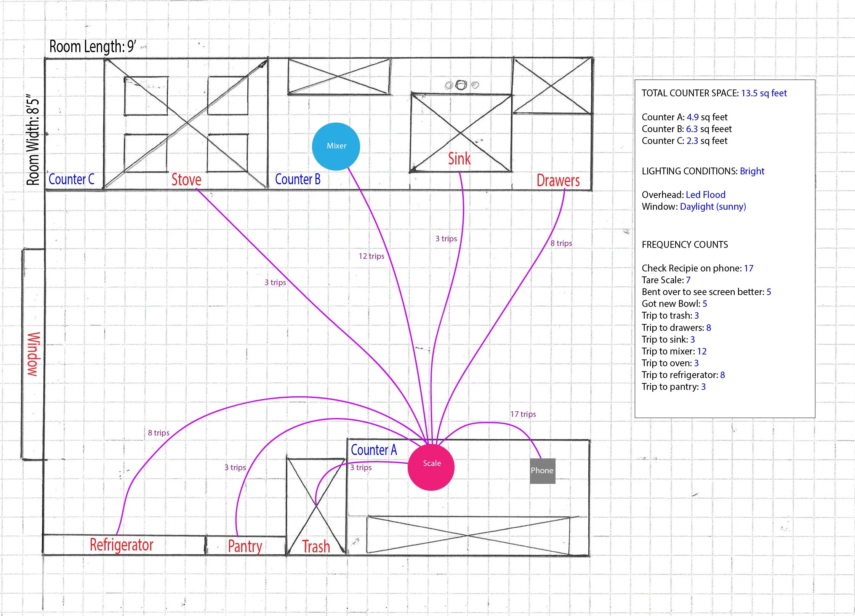Click the red Stove label
855x616 pixels.
pyautogui.click(x=186, y=180)
